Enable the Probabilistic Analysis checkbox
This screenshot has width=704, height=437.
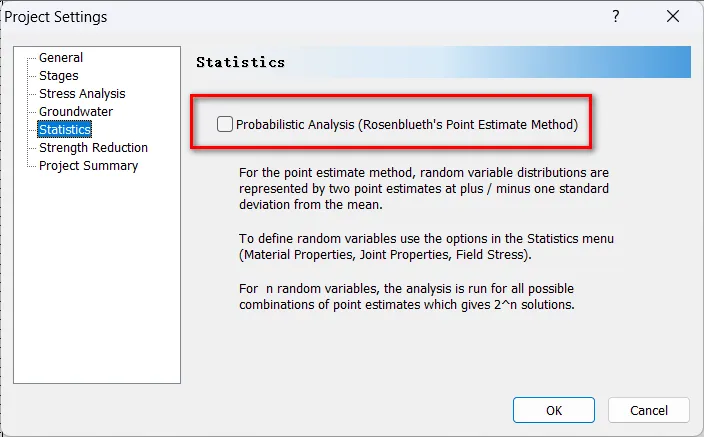[225, 125]
